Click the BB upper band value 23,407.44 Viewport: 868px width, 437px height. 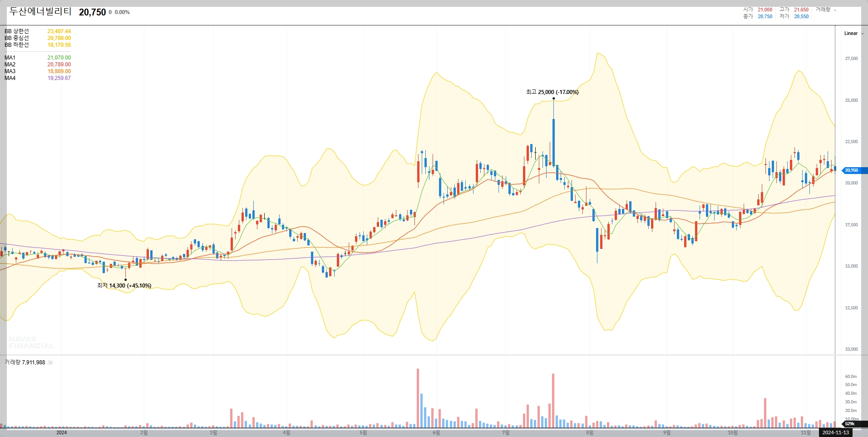point(59,31)
